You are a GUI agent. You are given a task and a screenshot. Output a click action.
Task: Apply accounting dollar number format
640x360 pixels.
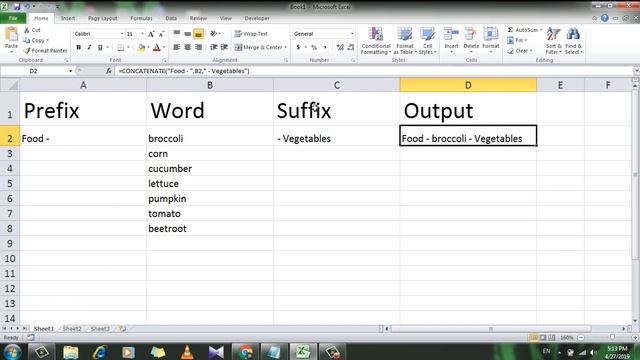click(298, 47)
